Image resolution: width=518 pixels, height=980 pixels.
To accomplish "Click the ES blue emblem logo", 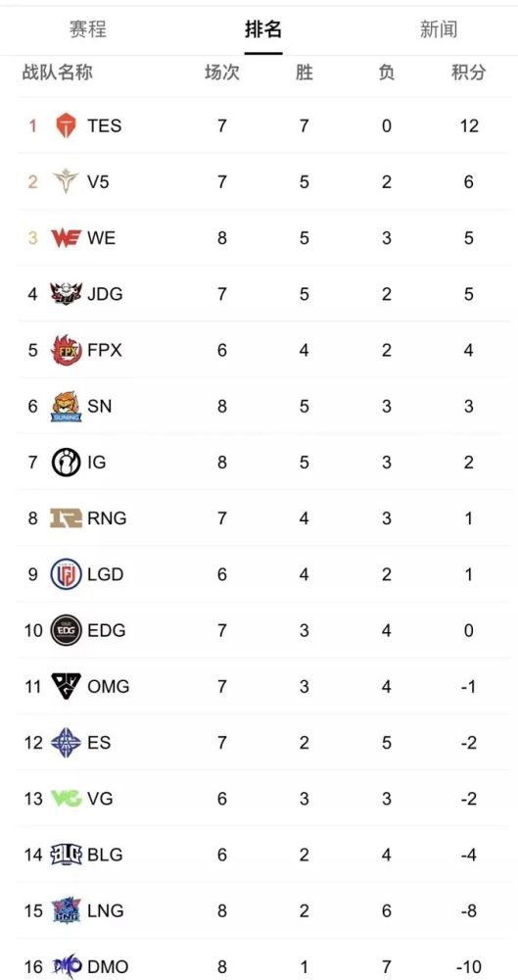I will (67, 743).
